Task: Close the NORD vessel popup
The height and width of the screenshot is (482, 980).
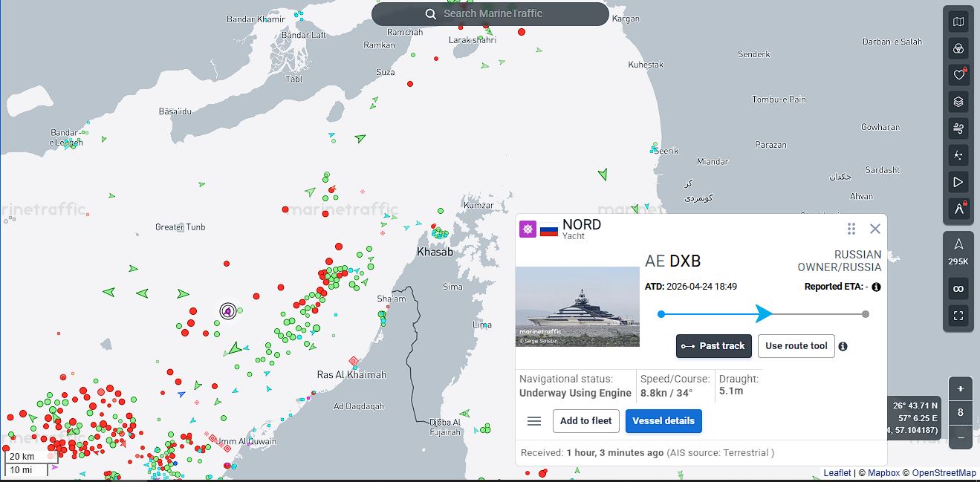Action: pyautogui.click(x=874, y=229)
